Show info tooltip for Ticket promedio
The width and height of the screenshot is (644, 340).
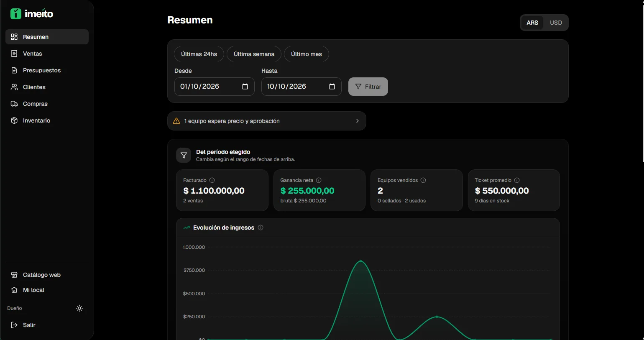(x=517, y=180)
